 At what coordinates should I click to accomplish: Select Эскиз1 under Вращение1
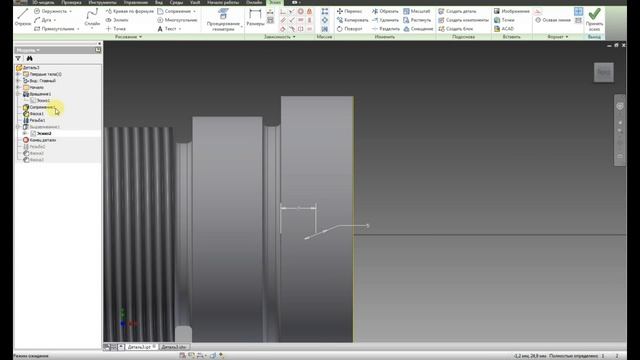point(40,100)
